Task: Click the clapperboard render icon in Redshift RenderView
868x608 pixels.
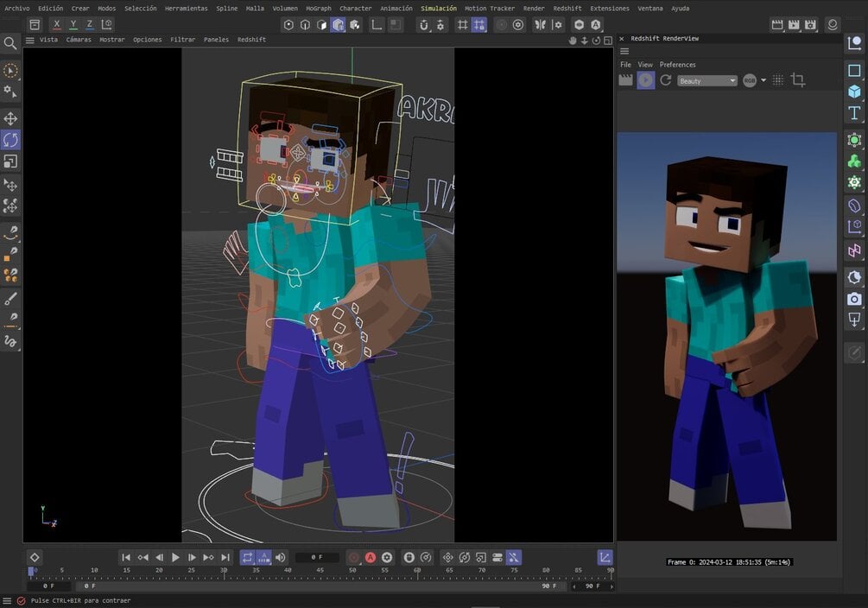Action: coord(625,80)
